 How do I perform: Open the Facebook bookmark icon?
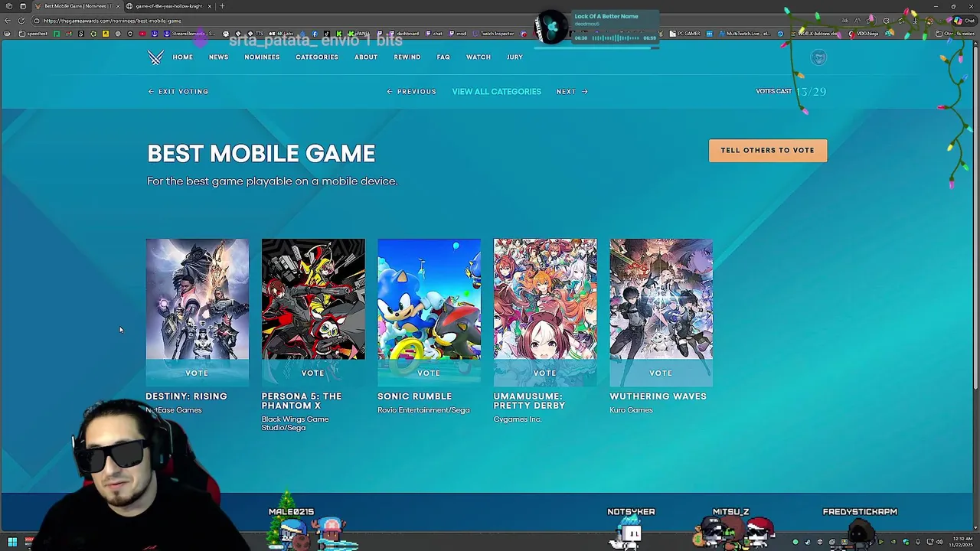pyautogui.click(x=314, y=34)
